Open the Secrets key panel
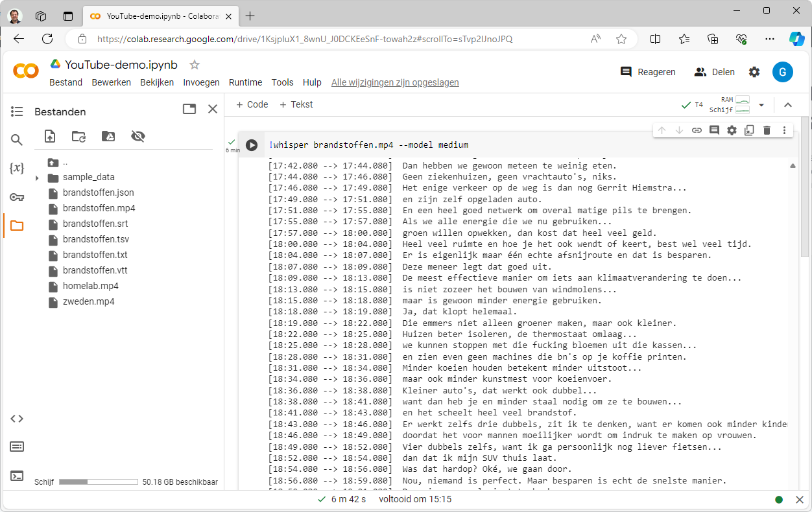Image resolution: width=812 pixels, height=512 pixels. 17,197
